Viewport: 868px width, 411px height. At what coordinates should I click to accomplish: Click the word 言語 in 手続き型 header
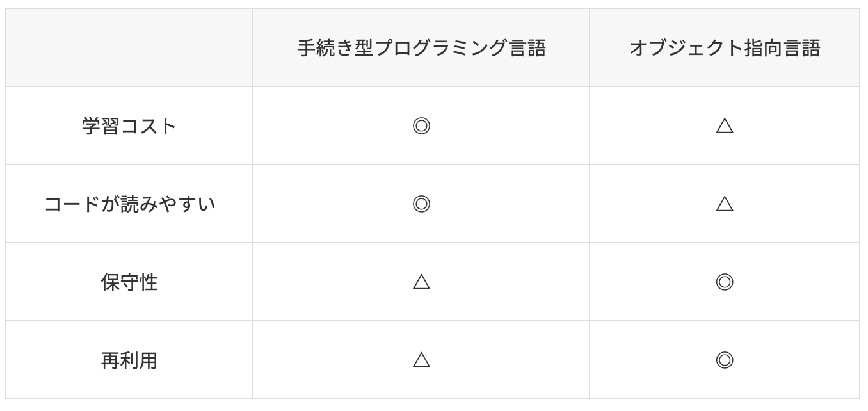click(x=527, y=49)
